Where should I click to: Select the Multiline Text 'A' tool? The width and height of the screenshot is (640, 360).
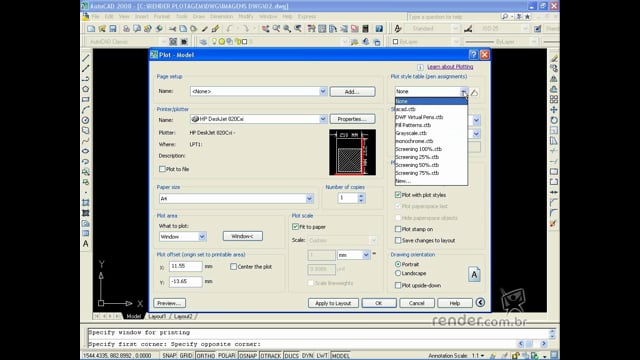tap(86, 244)
